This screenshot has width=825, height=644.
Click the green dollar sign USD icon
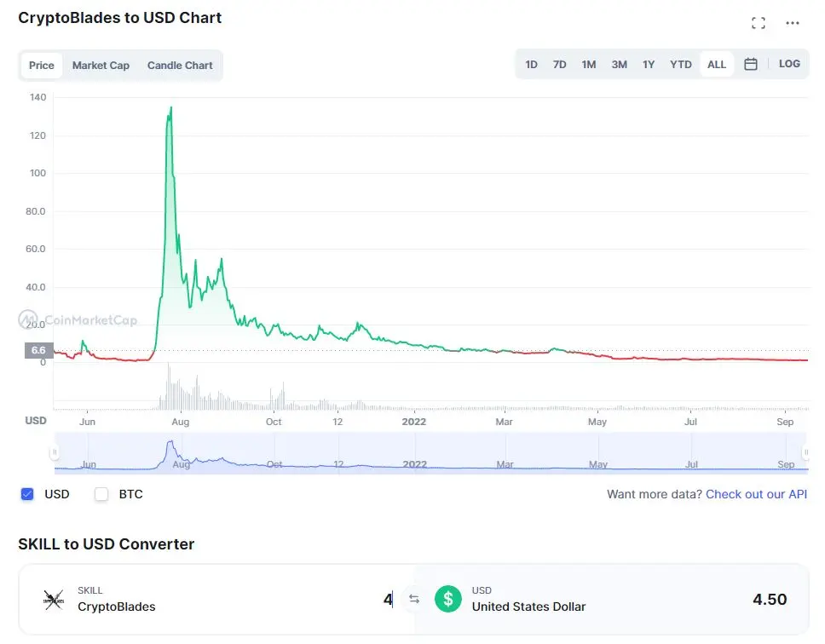point(448,599)
